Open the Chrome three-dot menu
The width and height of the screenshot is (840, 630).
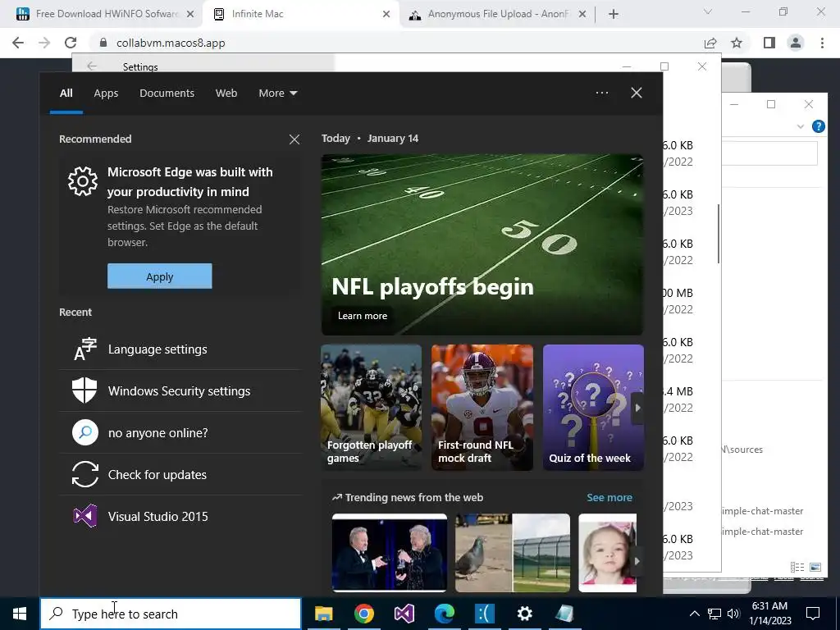point(822,43)
